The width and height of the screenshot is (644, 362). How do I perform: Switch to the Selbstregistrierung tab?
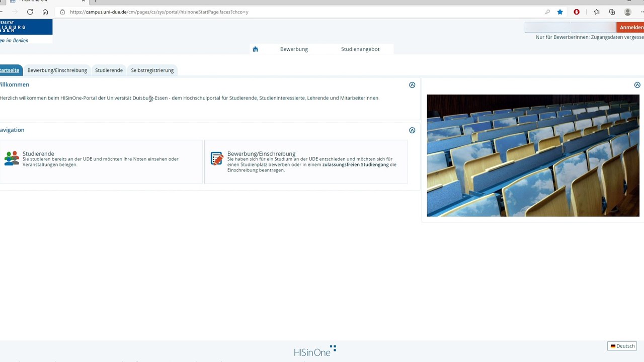[152, 70]
